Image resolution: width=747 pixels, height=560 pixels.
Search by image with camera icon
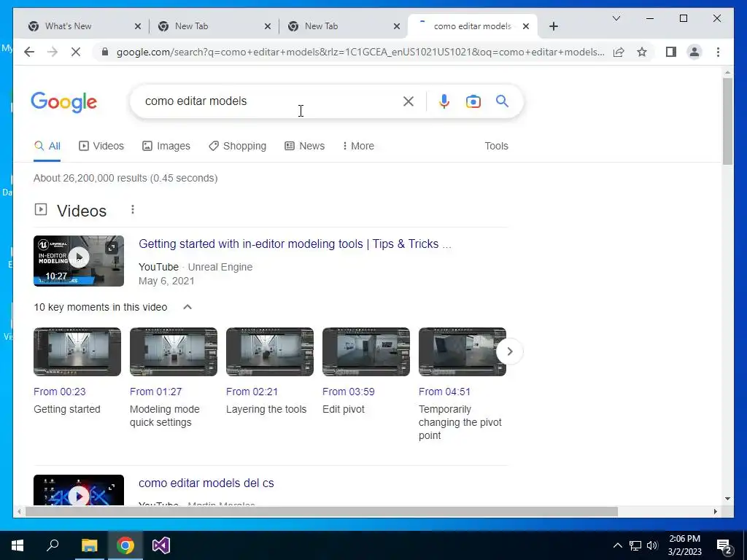coord(473,101)
